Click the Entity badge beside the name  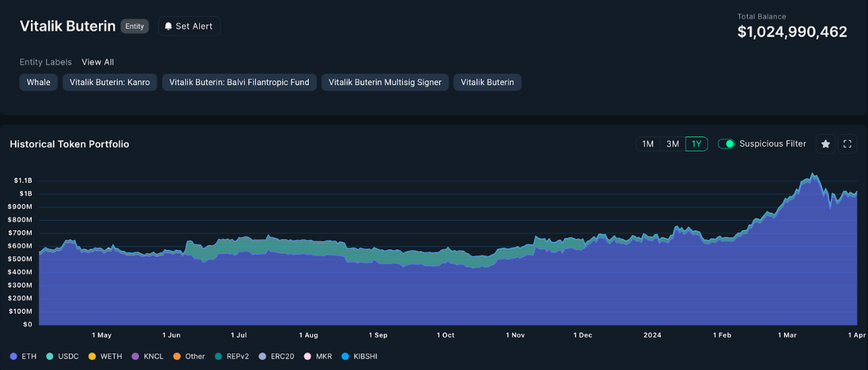pyautogui.click(x=135, y=26)
